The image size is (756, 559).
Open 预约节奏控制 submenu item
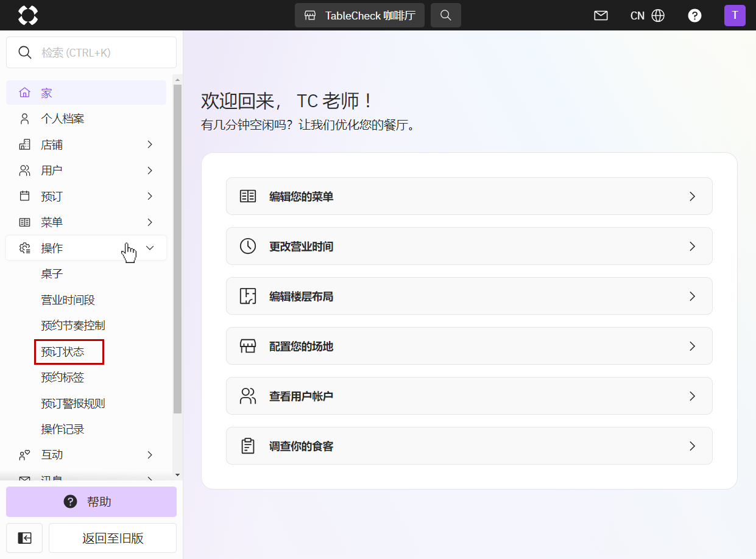73,325
